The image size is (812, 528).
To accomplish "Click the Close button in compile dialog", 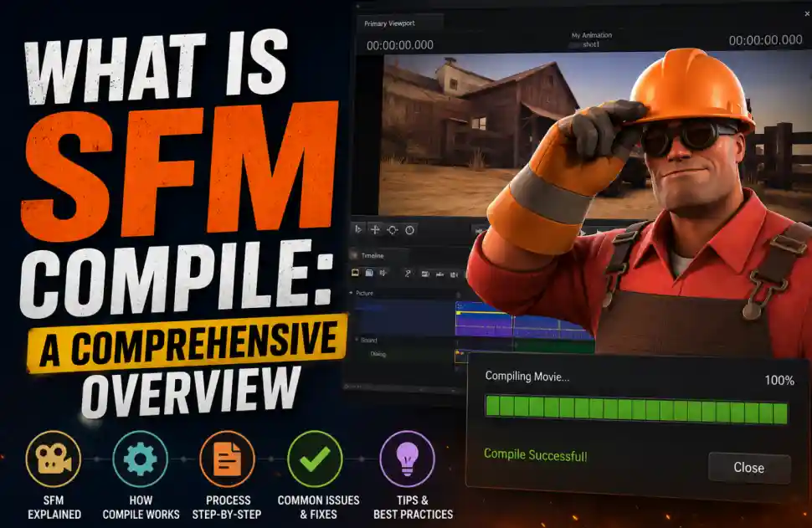I will click(x=749, y=468).
